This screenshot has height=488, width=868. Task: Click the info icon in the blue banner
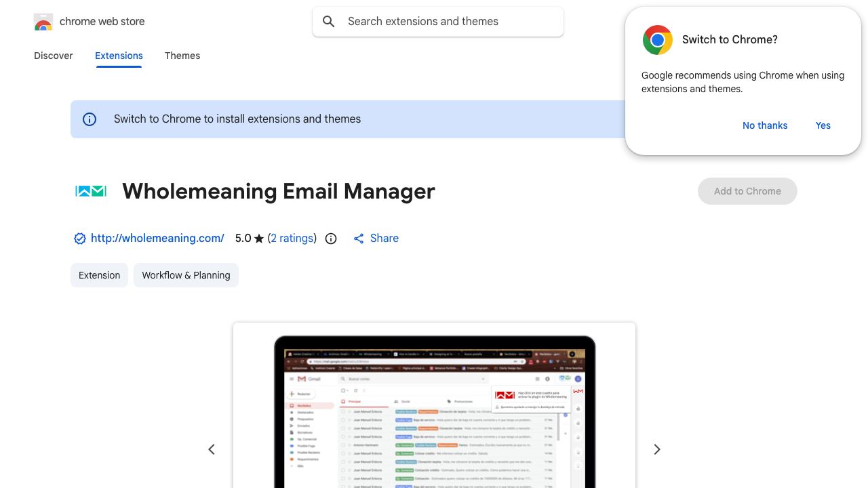(x=90, y=119)
